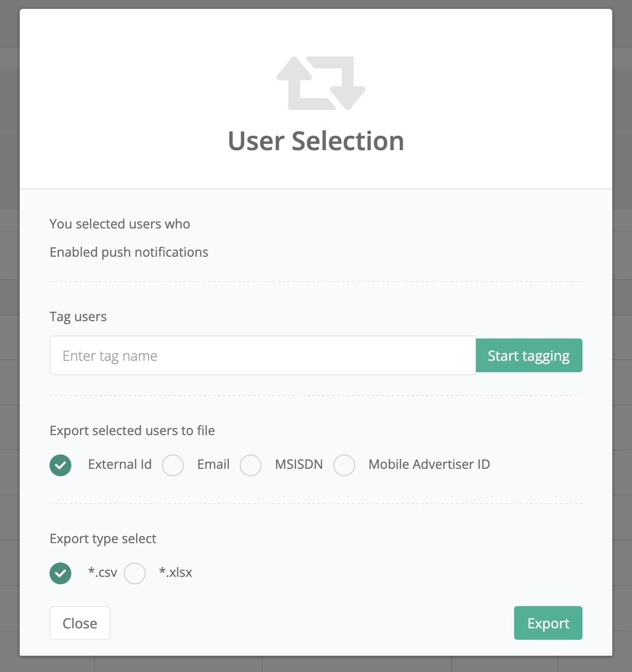Screen dimensions: 632x672
Task: Click the User Selection heading
Action: [316, 141]
